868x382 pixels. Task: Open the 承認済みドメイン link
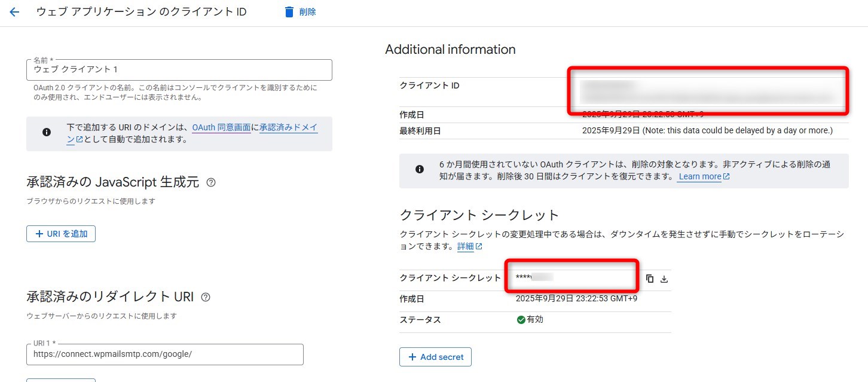coord(288,127)
